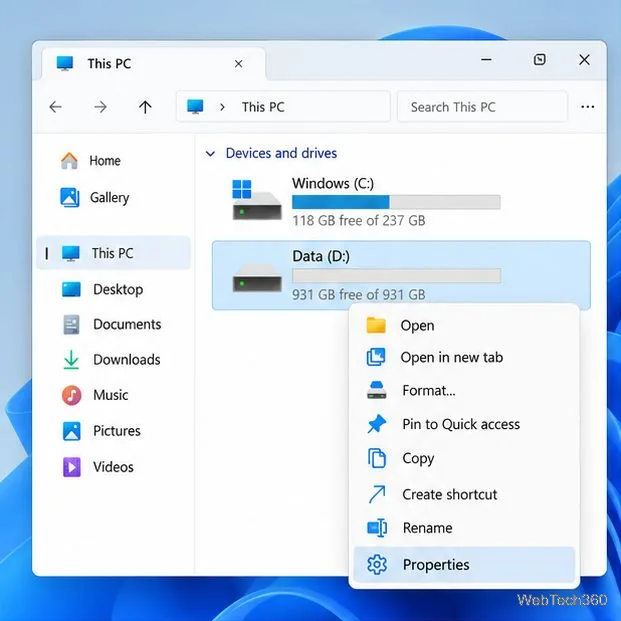Click the Gallery picture icon
Viewport: 621px width, 621px height.
[x=70, y=197]
